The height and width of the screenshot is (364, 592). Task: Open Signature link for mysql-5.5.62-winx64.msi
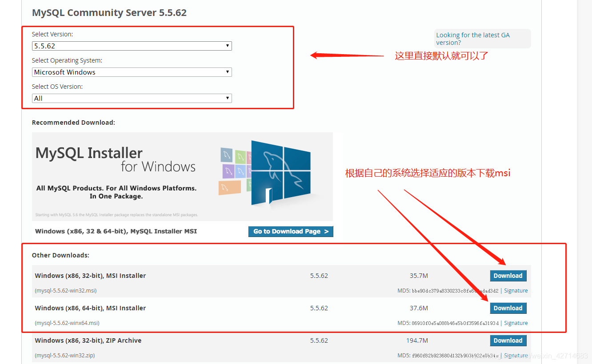(516, 323)
